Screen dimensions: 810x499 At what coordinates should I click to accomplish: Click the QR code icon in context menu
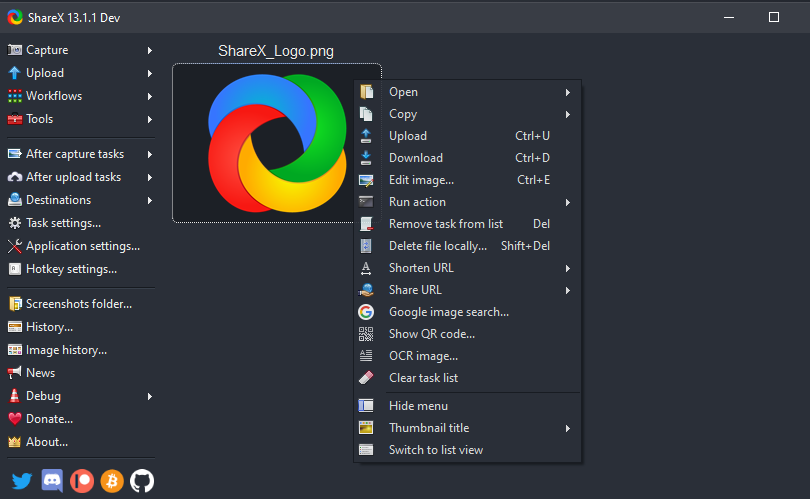click(x=366, y=334)
